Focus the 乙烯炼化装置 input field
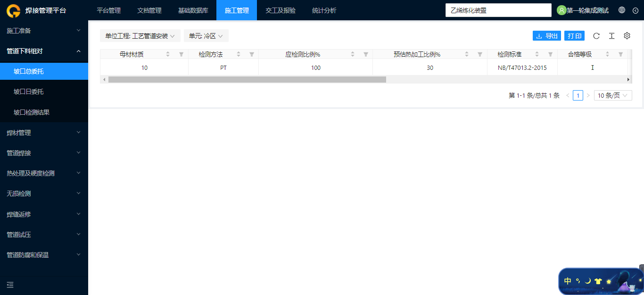644x295 pixels. pyautogui.click(x=498, y=10)
